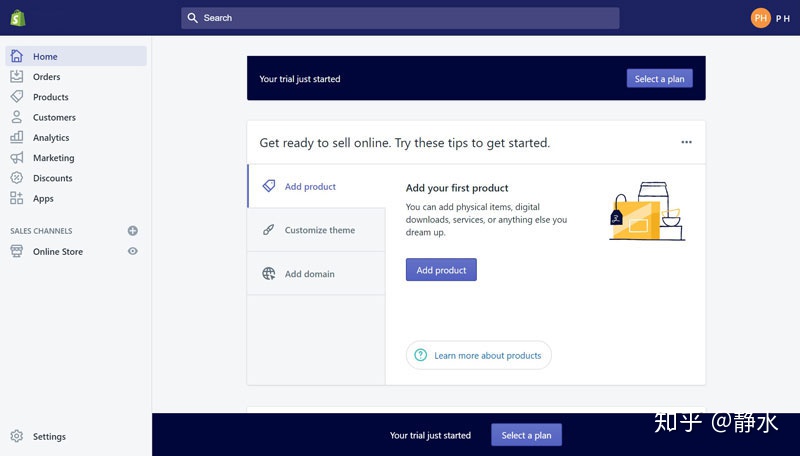Click the P H account name
This screenshot has width=800, height=456.
pyautogui.click(x=783, y=18)
